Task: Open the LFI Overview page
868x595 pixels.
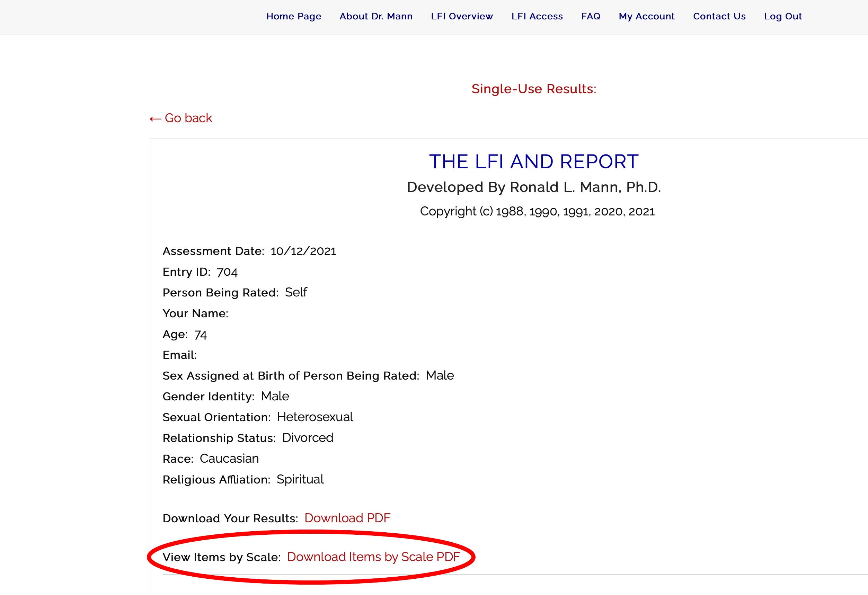Action: 462,16
